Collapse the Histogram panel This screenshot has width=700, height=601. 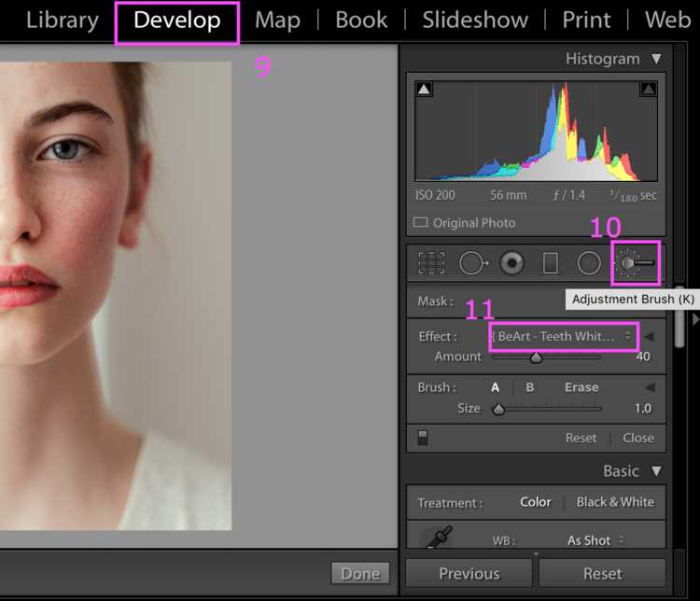(x=656, y=59)
